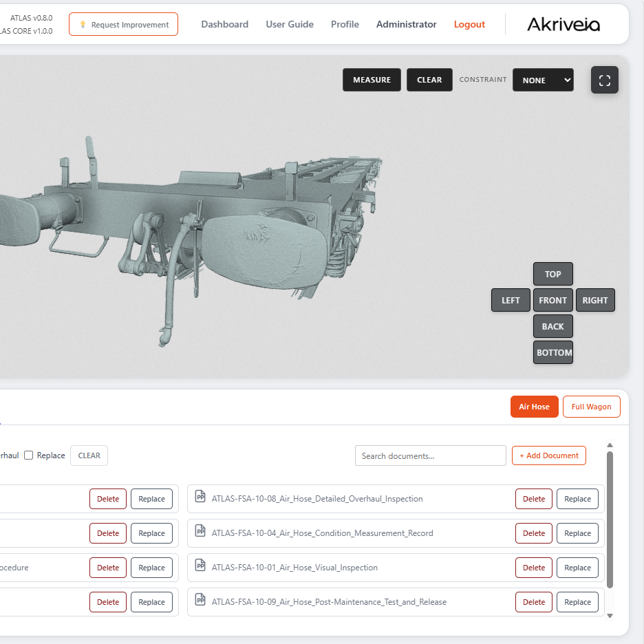
Task: Open the Administrator section
Action: (x=406, y=25)
